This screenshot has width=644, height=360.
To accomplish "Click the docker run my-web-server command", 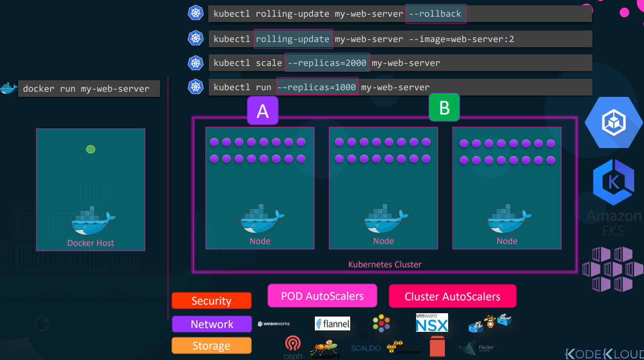I will (89, 89).
